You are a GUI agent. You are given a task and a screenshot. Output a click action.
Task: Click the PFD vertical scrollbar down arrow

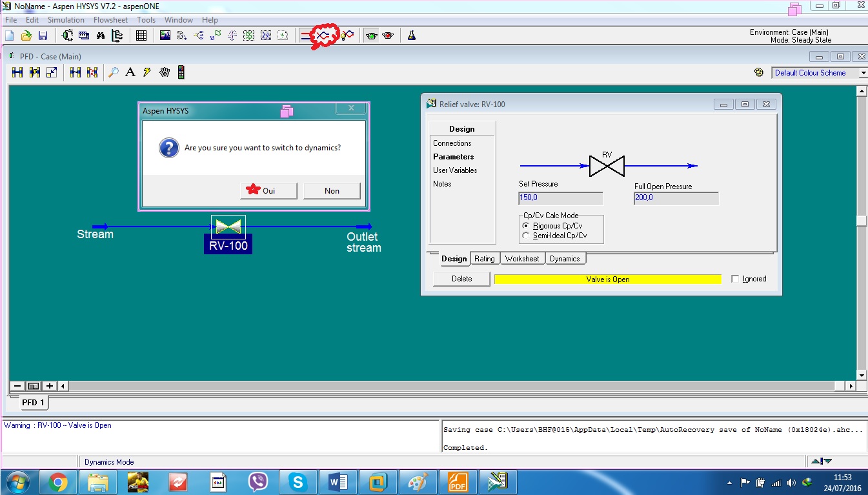click(x=861, y=375)
